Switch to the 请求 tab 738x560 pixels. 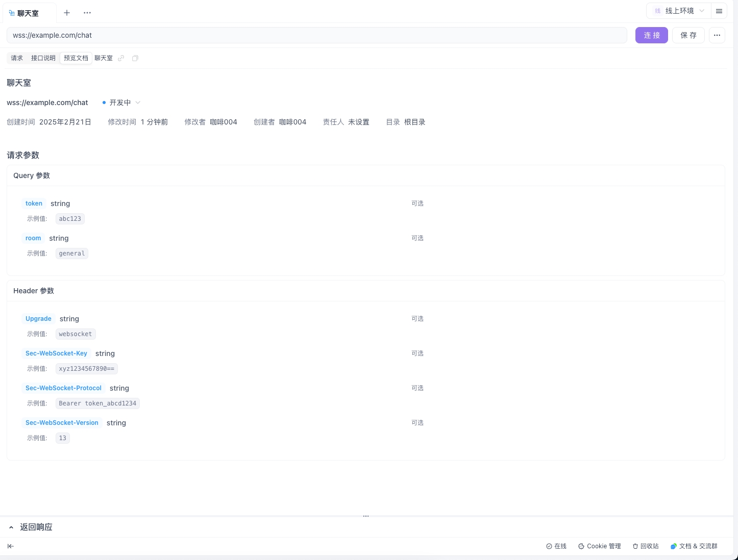(x=17, y=58)
